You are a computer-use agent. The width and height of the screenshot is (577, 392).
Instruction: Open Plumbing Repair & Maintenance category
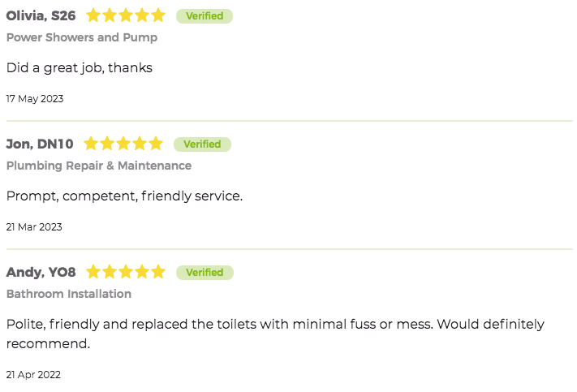point(99,166)
